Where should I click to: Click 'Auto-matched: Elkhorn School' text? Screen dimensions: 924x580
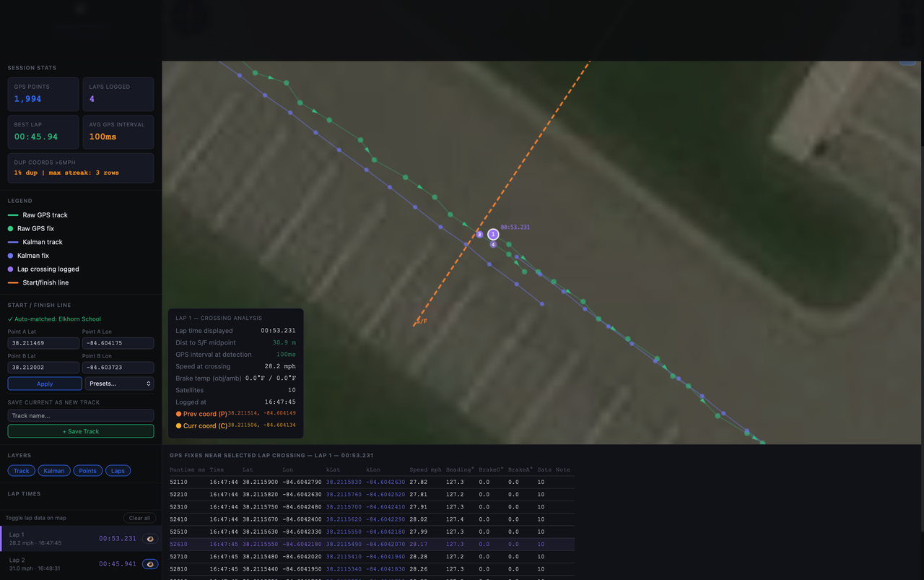pos(57,319)
